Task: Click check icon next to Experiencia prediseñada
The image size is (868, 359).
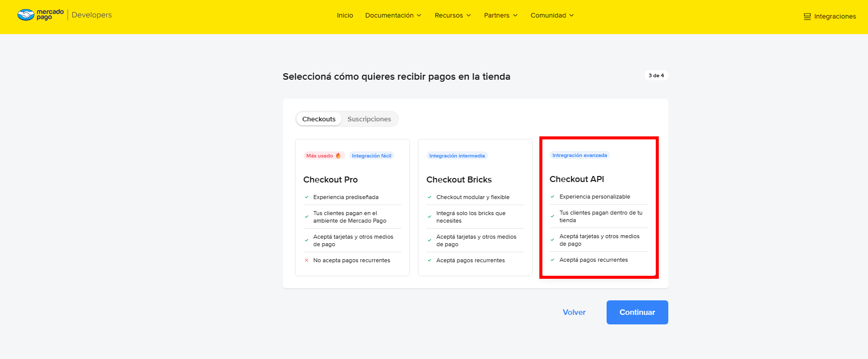Action: 307,197
